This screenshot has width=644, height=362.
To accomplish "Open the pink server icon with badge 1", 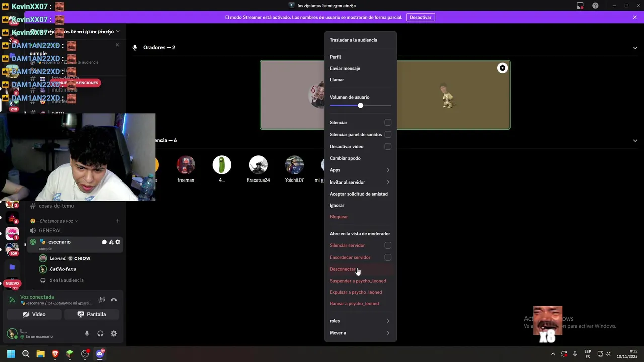I will pyautogui.click(x=12, y=233).
